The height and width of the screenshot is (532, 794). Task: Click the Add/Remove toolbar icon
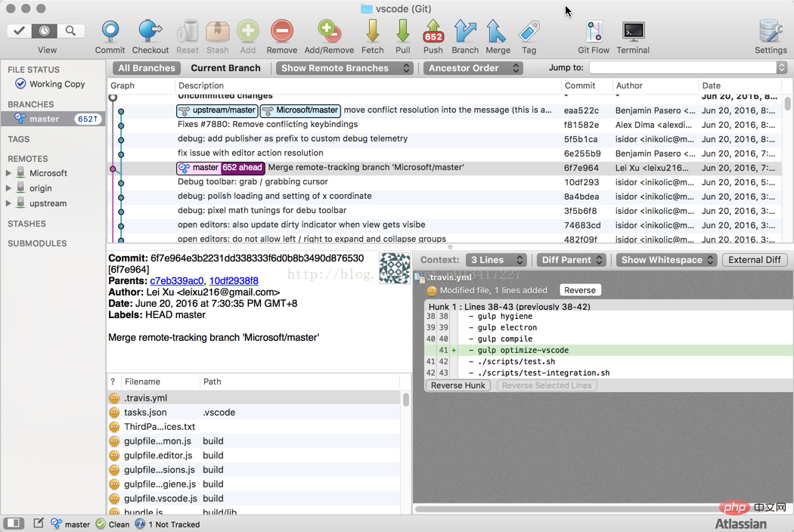click(329, 31)
